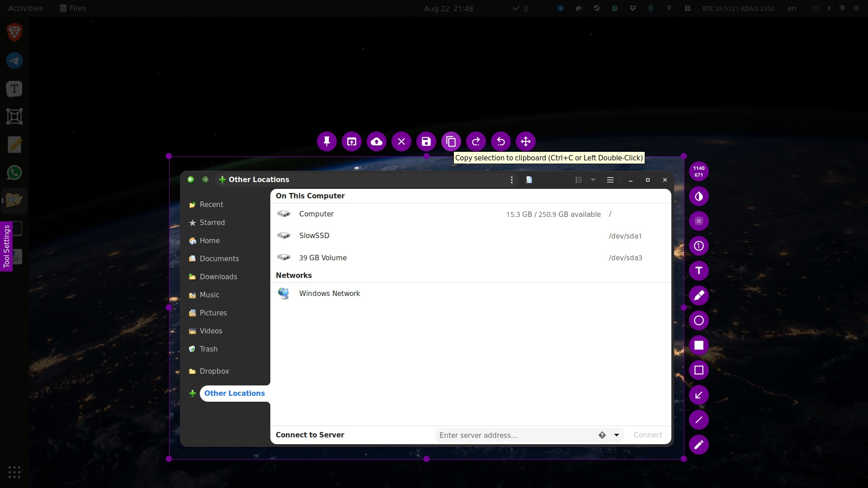Click the save screenshot floppy icon

click(426, 142)
